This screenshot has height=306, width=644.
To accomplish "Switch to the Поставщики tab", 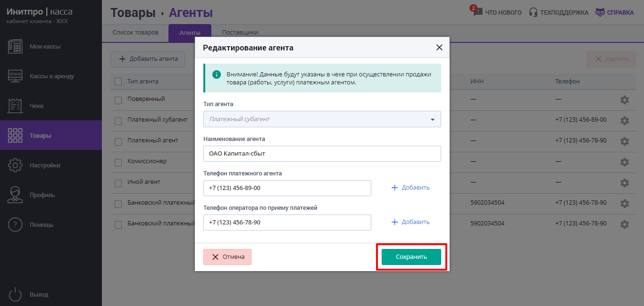I will click(x=240, y=33).
